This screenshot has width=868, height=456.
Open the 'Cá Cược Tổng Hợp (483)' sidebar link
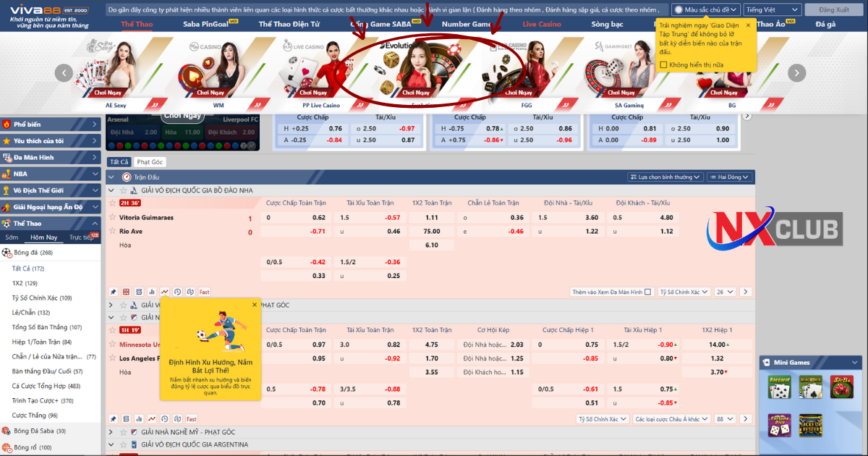[x=46, y=386]
